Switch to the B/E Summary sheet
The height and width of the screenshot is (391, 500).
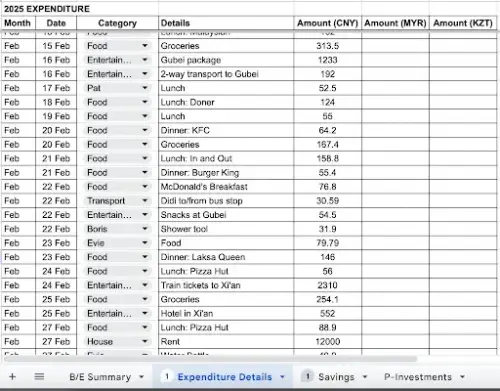coord(100,377)
